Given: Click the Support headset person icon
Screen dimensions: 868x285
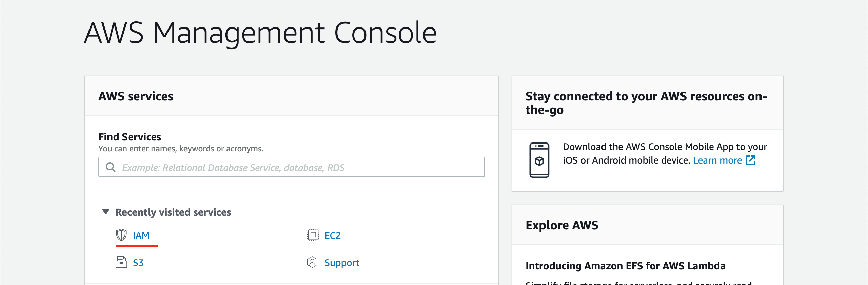Looking at the screenshot, I should tap(312, 262).
